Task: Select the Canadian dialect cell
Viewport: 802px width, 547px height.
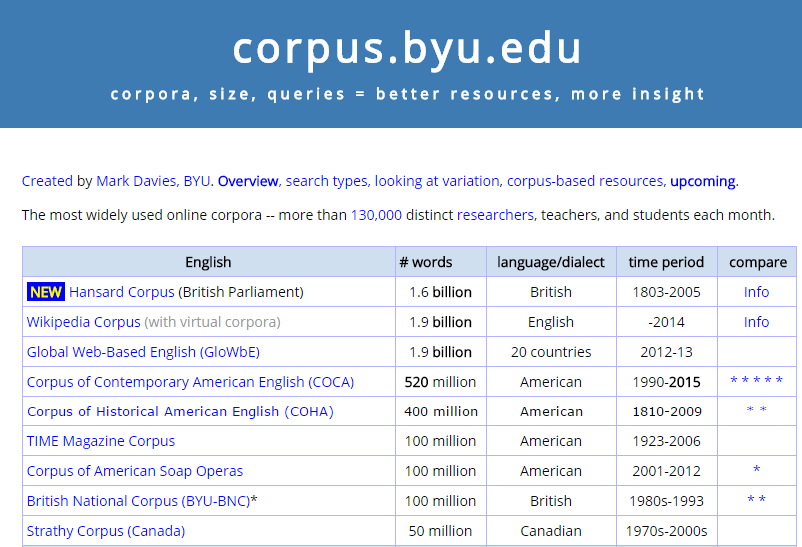Action: (x=551, y=531)
